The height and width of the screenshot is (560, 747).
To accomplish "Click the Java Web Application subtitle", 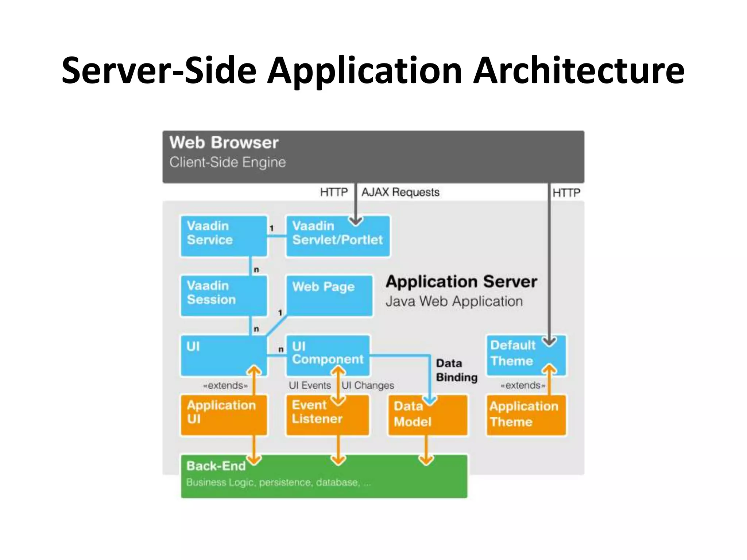I will point(454,302).
